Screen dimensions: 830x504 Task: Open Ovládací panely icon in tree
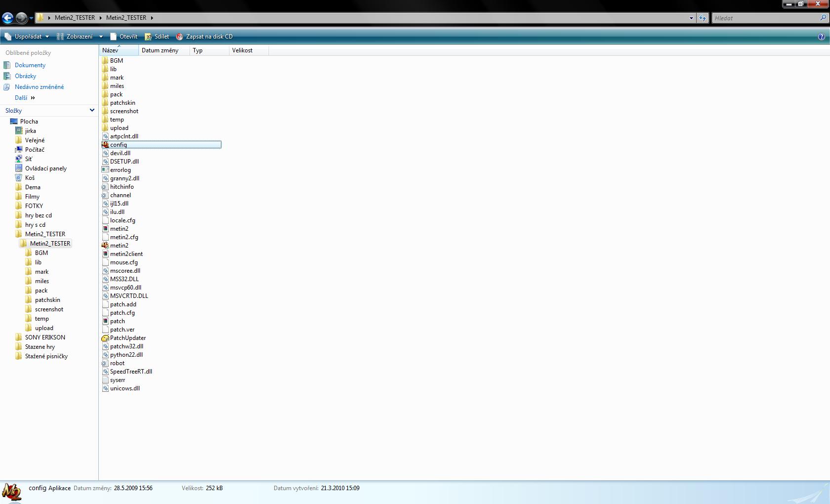pos(19,168)
